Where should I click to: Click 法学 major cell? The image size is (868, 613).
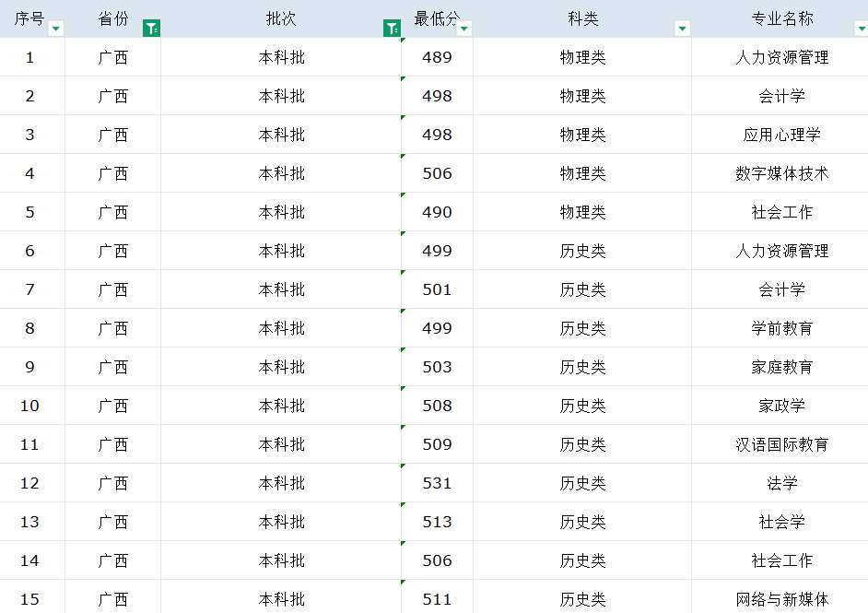pos(781,483)
